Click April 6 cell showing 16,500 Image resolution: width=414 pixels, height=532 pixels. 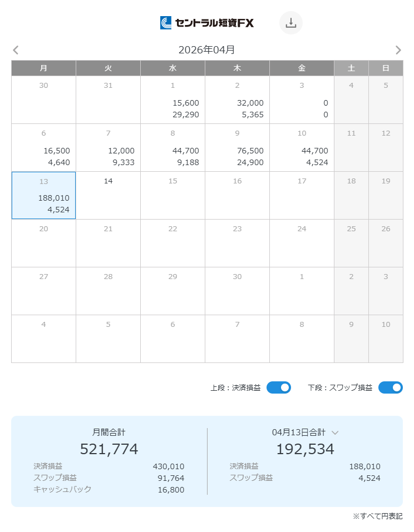(44, 148)
